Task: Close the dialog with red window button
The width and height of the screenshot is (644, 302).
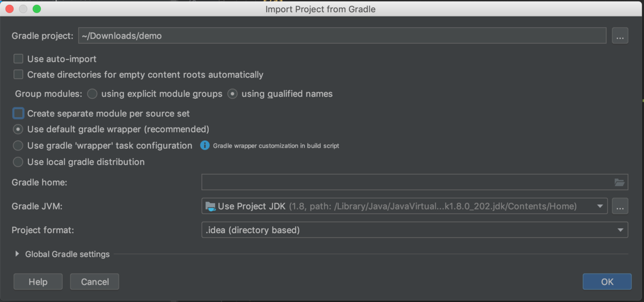Action: (10, 9)
